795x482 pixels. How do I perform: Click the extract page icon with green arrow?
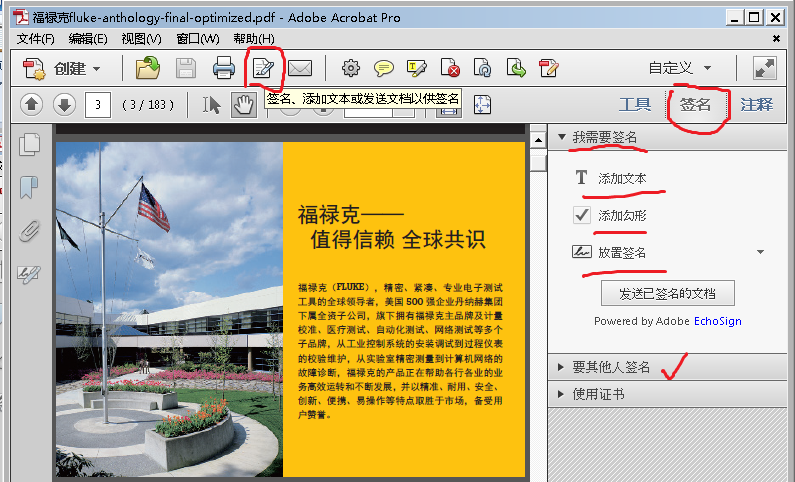[x=516, y=68]
